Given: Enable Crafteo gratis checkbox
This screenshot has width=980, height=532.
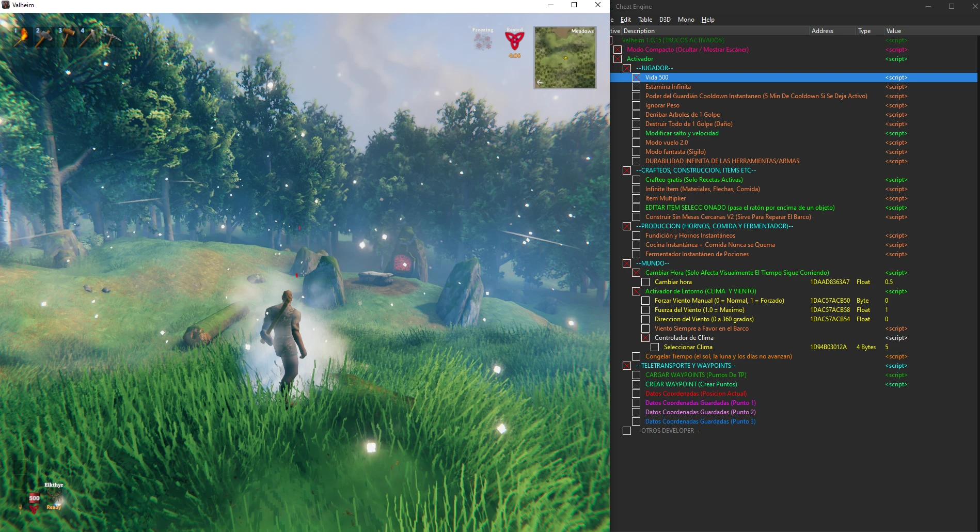Looking at the screenshot, I should pos(636,180).
